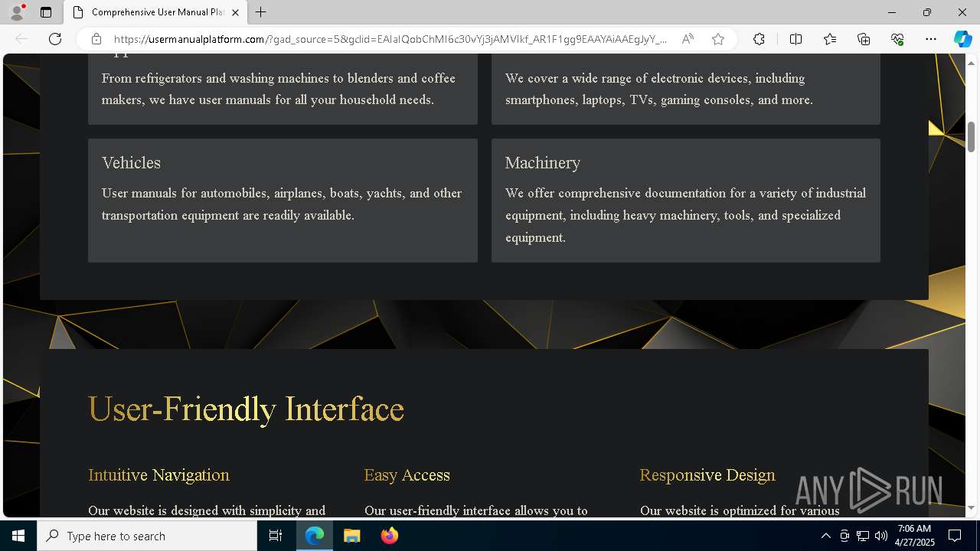View site information lock icon

click(x=96, y=39)
